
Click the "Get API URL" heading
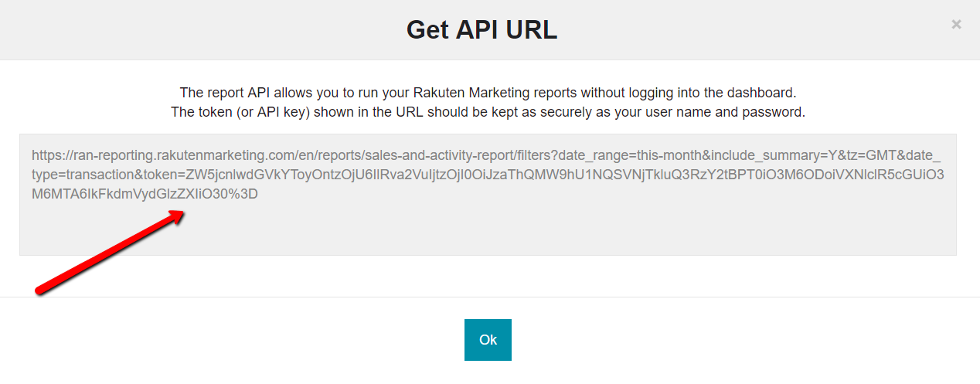tap(481, 30)
